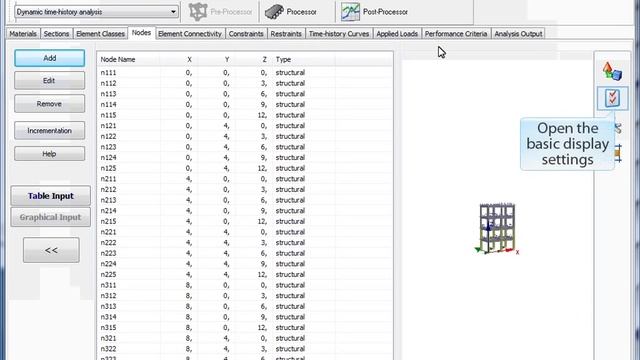Go to the Performance Criteria tab
The width and height of the screenshot is (640, 360).
pyautogui.click(x=456, y=34)
